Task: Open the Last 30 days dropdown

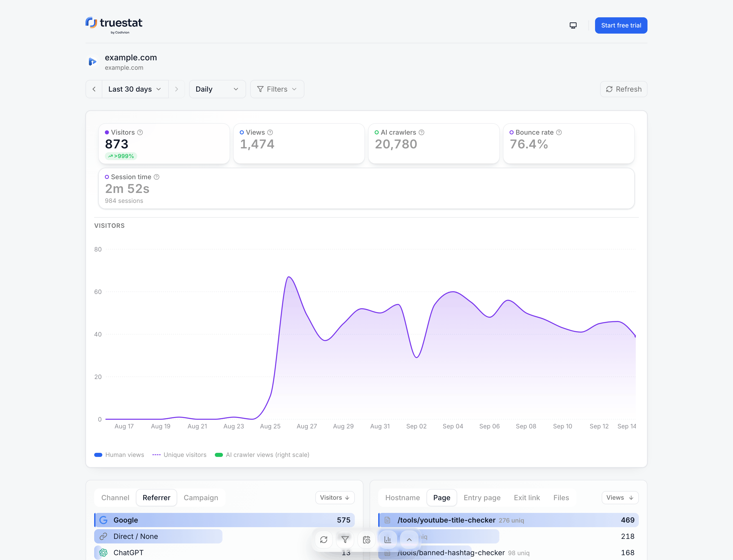Action: (135, 89)
